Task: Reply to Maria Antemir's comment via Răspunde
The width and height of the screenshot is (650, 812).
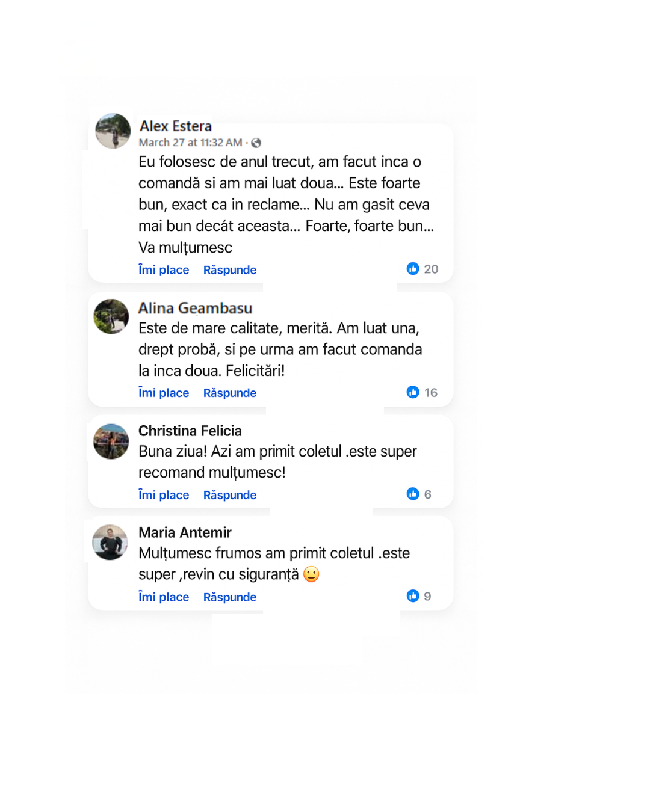Action: (230, 597)
